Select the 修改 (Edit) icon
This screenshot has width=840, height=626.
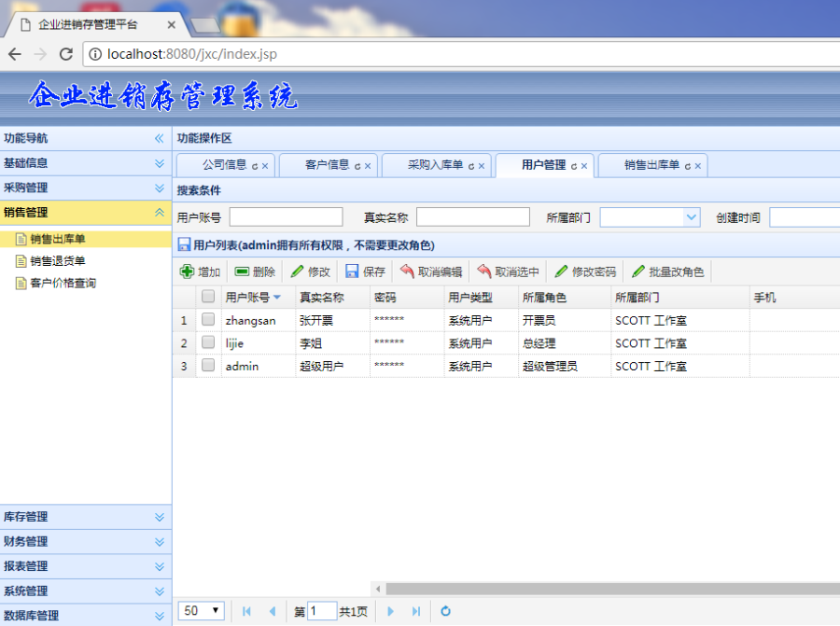pyautogui.click(x=304, y=272)
